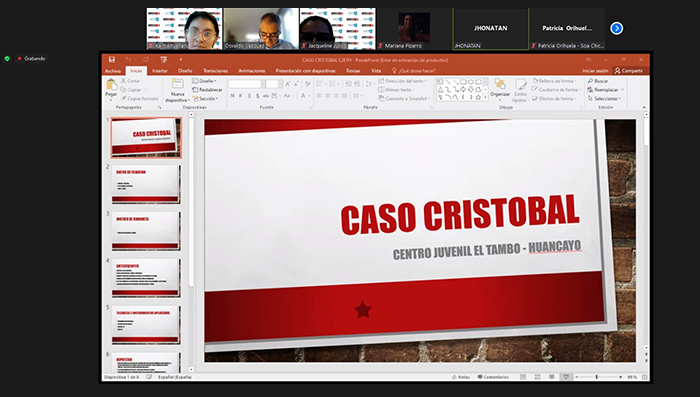The height and width of the screenshot is (397, 700).
Task: Open the font name combo box
Action: tap(247, 84)
